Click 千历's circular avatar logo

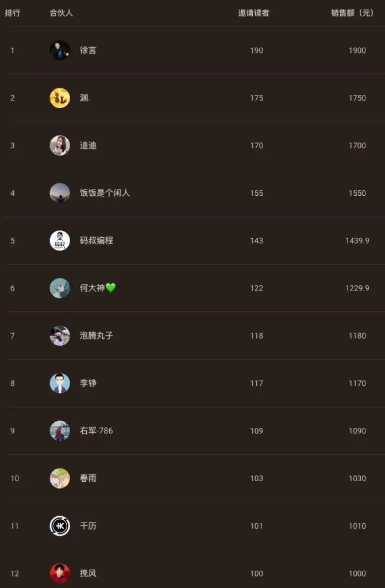click(x=60, y=526)
